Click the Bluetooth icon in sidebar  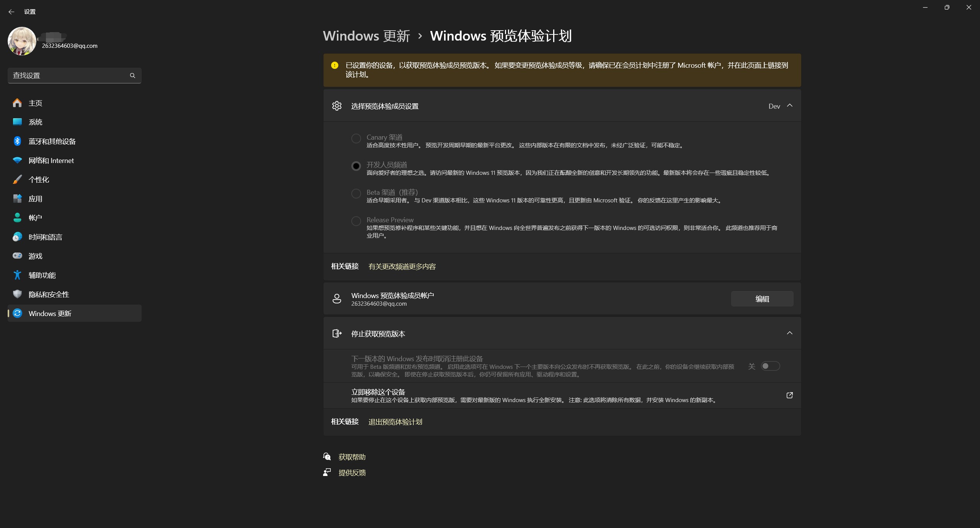click(17, 141)
